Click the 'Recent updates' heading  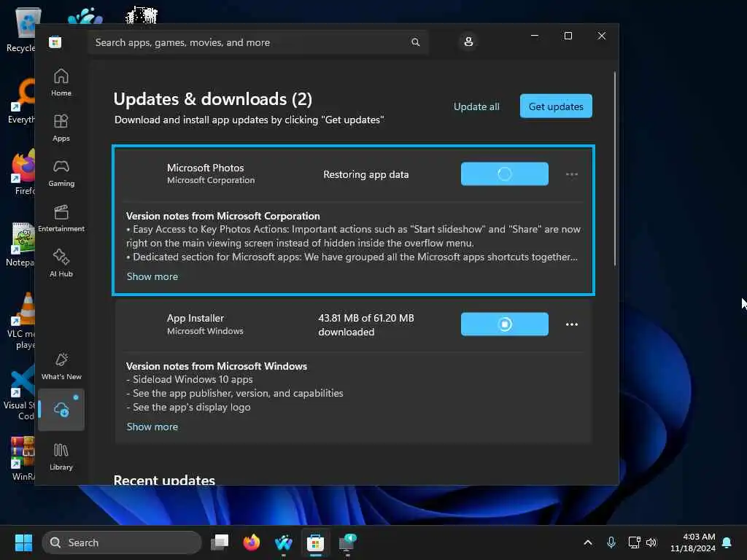click(x=164, y=480)
